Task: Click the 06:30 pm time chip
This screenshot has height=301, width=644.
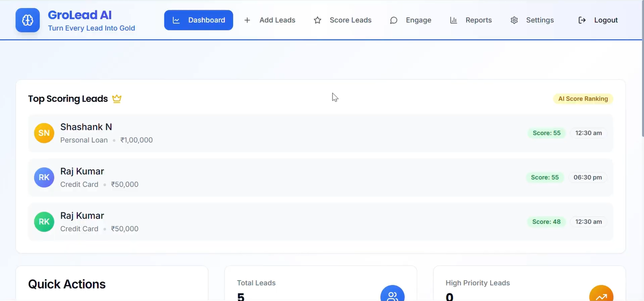Action: [587, 177]
